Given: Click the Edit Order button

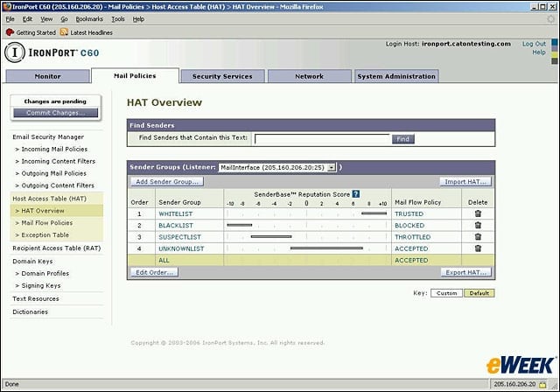Looking at the screenshot, I should 154,272.
